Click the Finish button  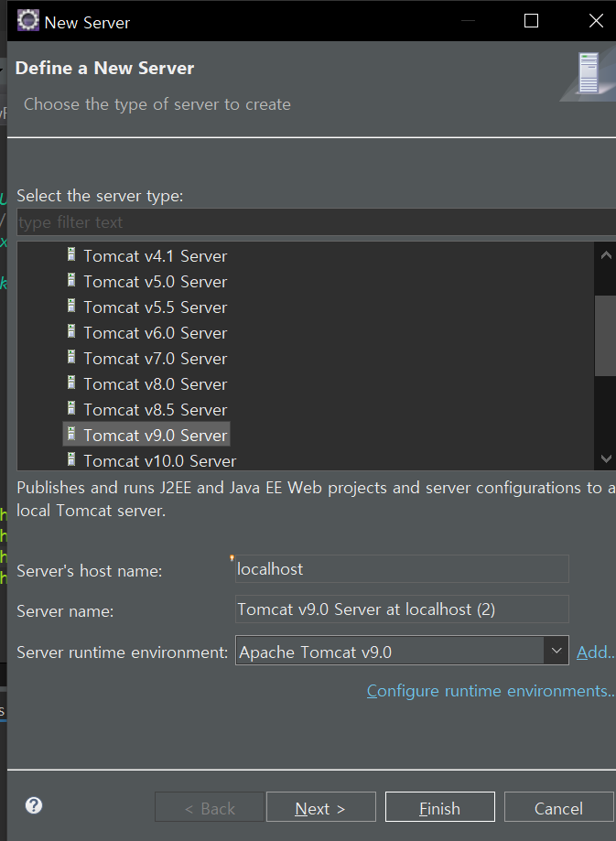point(440,806)
